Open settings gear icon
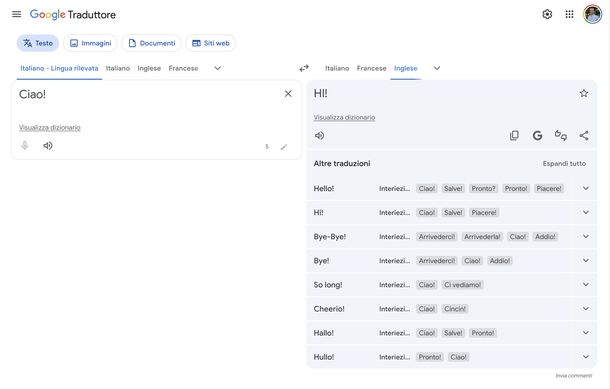 [547, 14]
